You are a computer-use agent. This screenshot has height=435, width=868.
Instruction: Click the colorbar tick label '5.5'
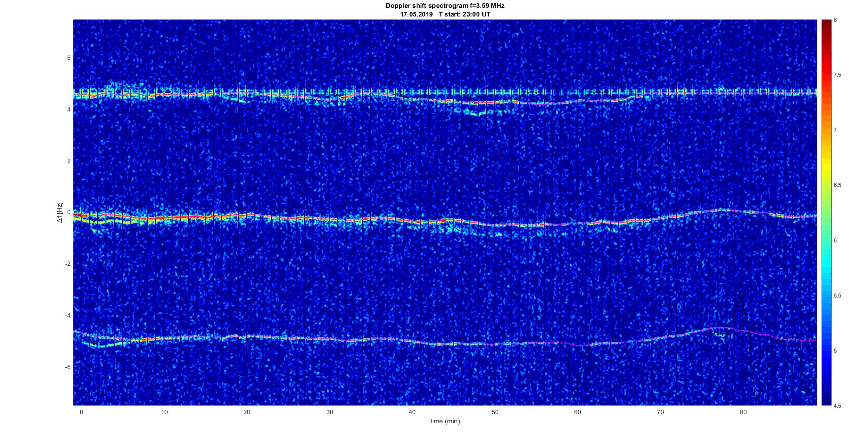[x=837, y=296]
